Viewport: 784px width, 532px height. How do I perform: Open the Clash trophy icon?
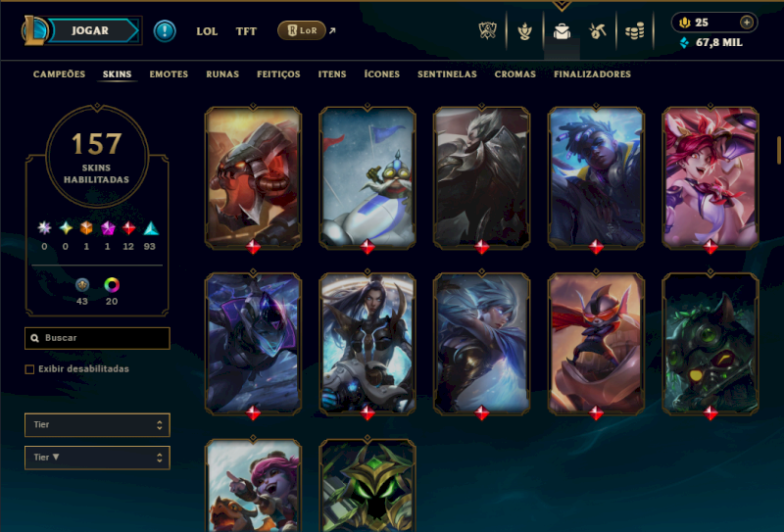point(487,31)
